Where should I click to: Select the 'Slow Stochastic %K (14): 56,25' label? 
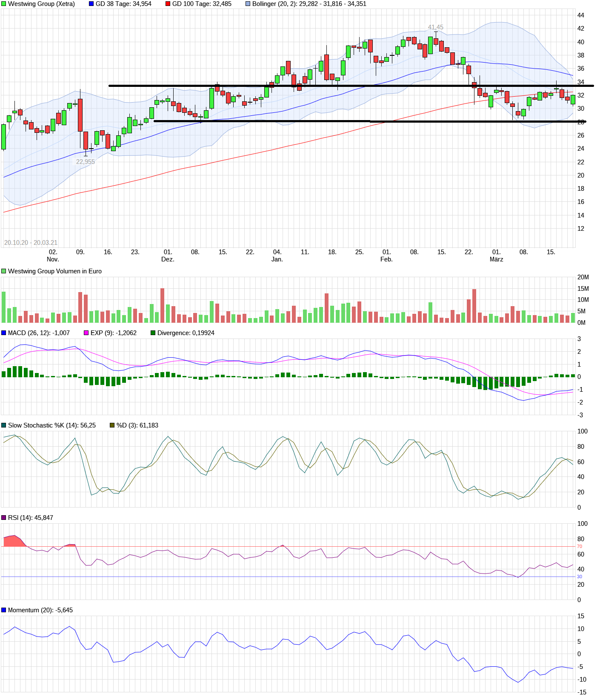pos(52,425)
